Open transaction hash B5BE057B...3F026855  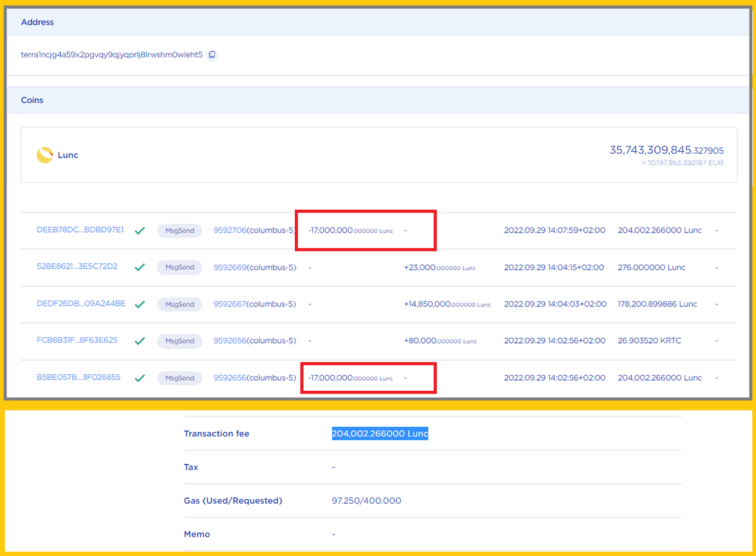point(78,378)
